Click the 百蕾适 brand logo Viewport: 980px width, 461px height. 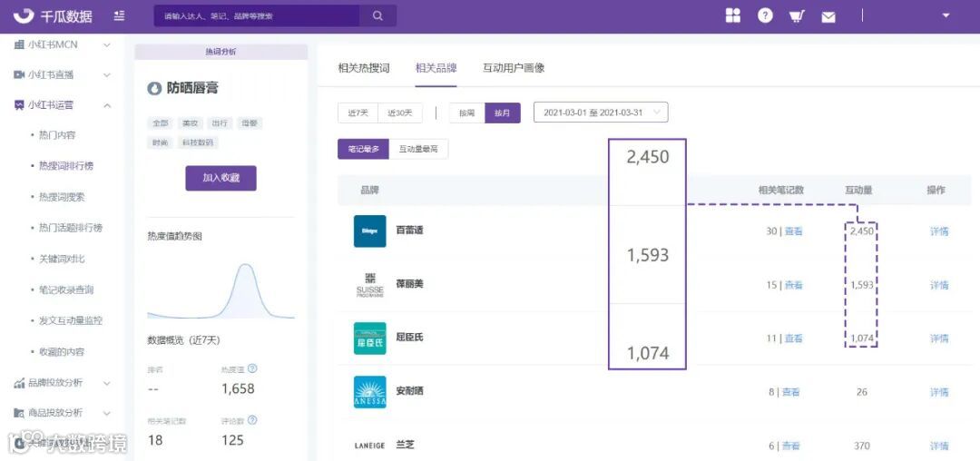[x=369, y=231]
